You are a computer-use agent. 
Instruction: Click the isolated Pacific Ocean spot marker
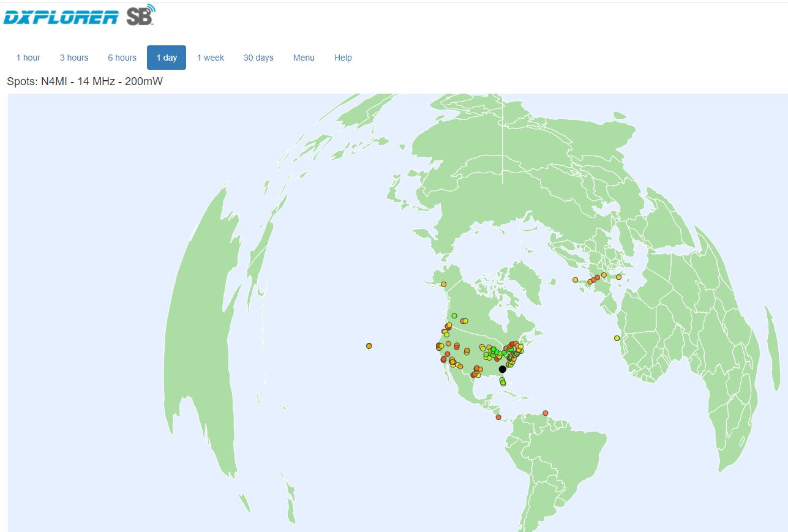(369, 346)
